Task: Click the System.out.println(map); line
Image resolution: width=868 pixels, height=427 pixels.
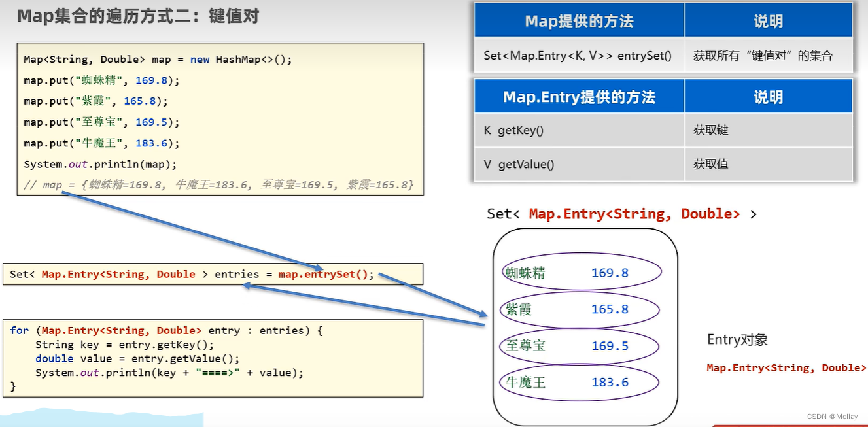Action: 100,164
